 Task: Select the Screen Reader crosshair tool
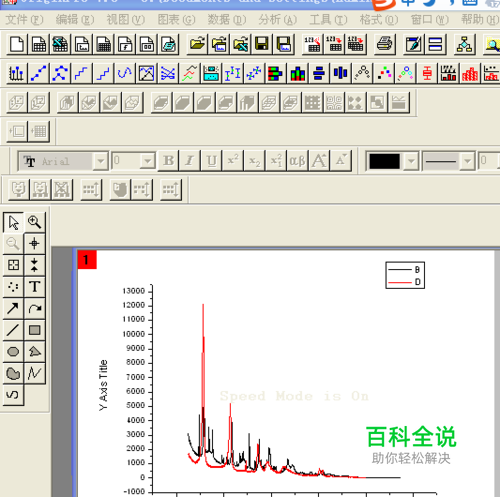click(x=34, y=244)
